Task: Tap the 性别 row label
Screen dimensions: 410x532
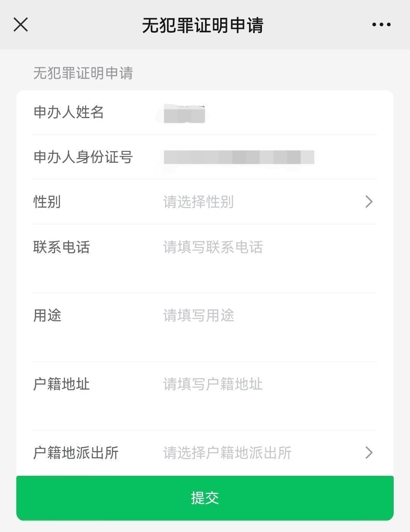Action: tap(47, 202)
